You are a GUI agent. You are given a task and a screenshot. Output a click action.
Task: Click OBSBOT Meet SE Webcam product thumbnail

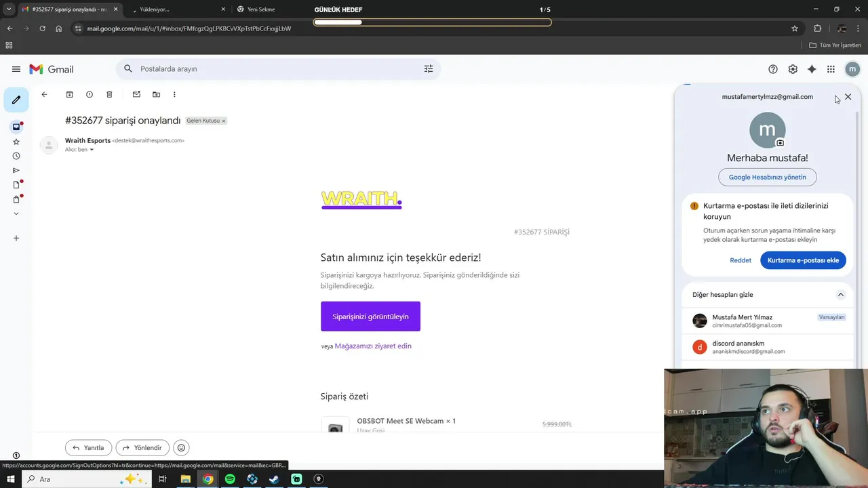(x=335, y=425)
